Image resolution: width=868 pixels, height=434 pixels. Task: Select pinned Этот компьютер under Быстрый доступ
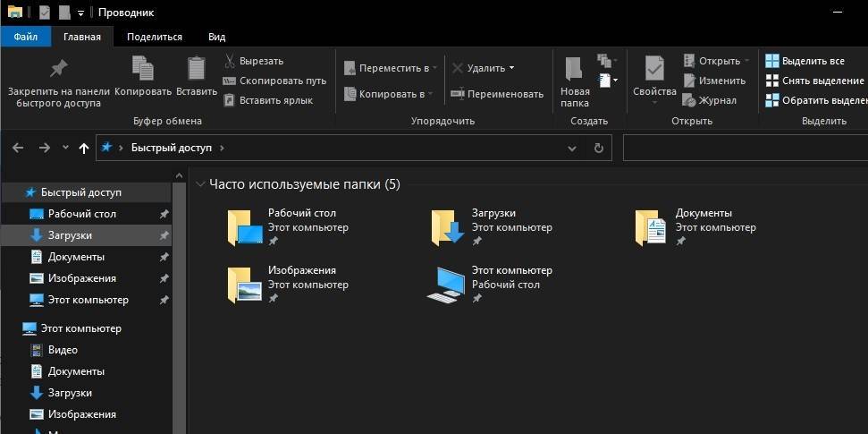(x=87, y=300)
